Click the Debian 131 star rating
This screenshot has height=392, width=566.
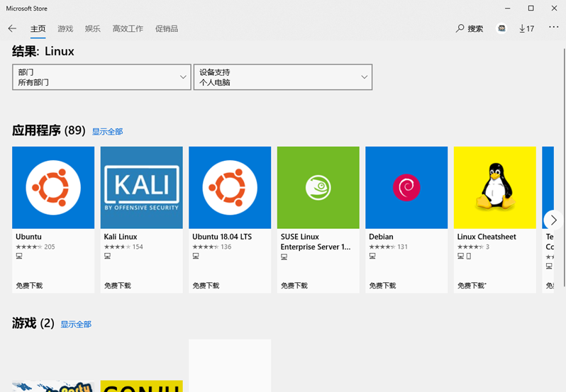click(389, 247)
